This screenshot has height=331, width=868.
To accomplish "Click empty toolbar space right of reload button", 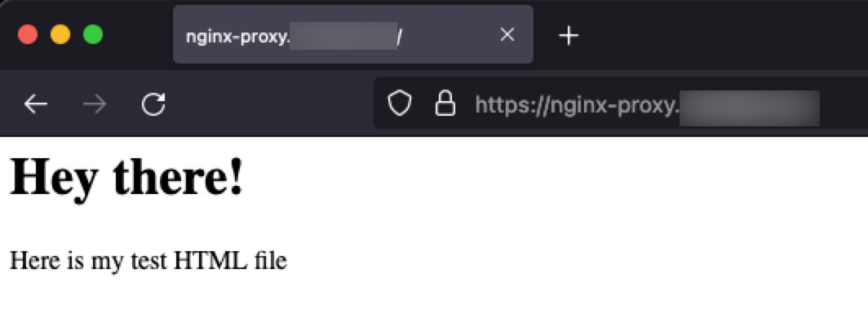I will (x=271, y=104).
